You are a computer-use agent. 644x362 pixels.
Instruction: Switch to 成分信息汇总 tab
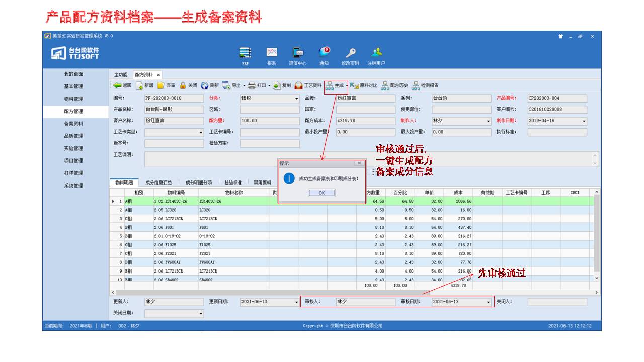point(158,183)
